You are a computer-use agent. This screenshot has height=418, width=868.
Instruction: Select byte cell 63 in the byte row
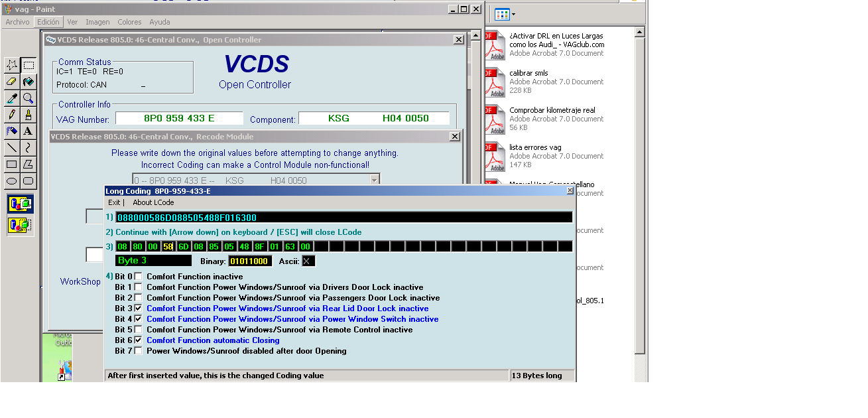point(290,246)
